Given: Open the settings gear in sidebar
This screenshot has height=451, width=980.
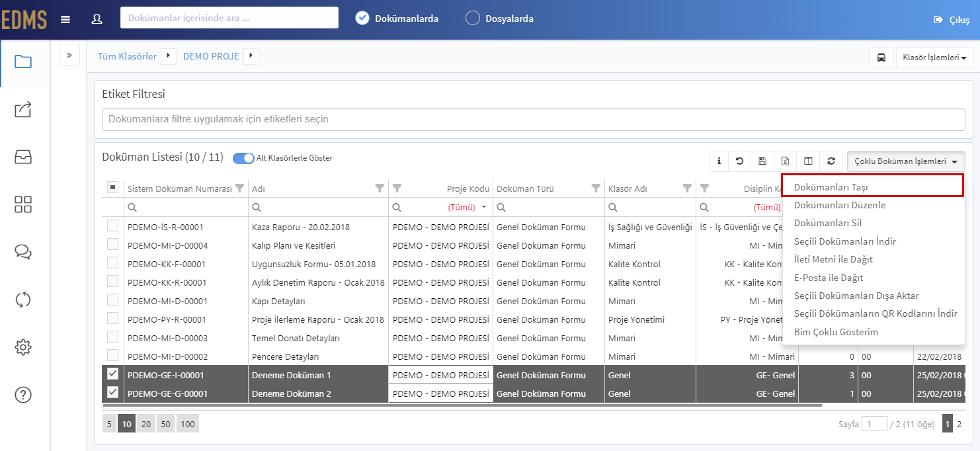Looking at the screenshot, I should click(23, 347).
